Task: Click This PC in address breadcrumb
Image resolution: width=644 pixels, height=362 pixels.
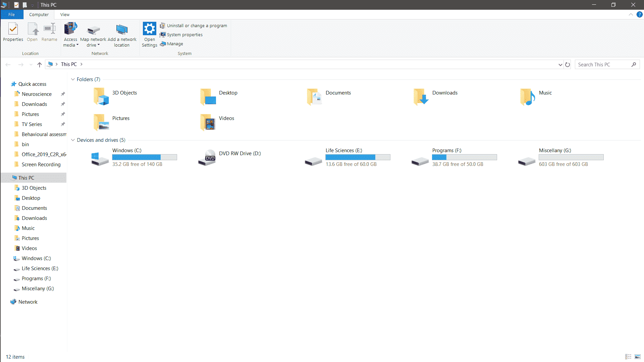Action: [69, 64]
